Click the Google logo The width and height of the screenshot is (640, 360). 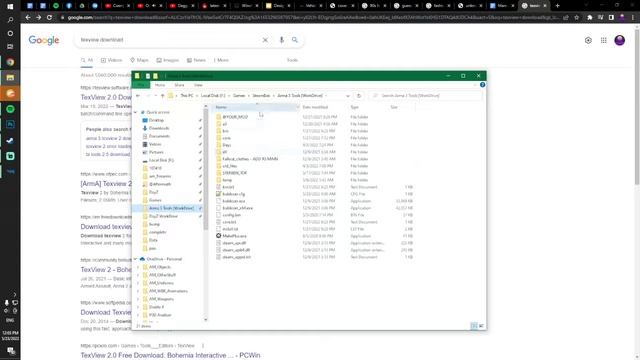pyautogui.click(x=44, y=40)
